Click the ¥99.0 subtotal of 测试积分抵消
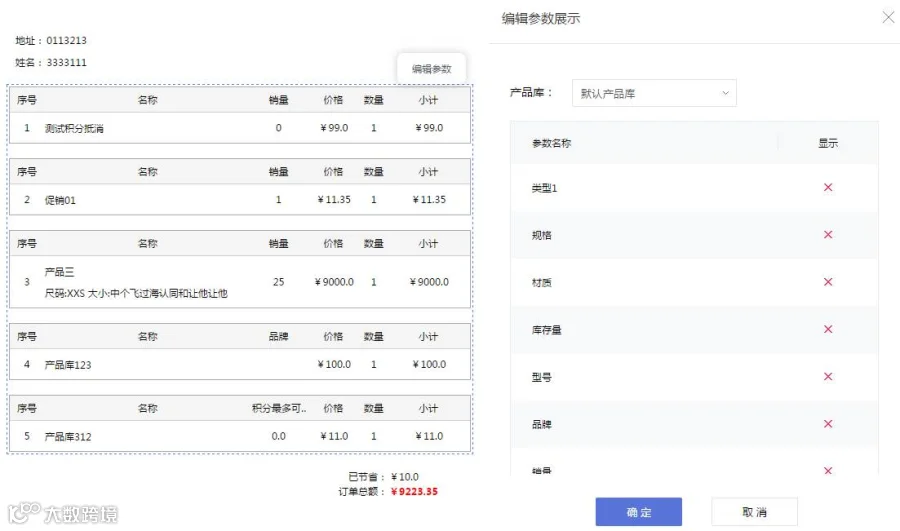This screenshot has width=900, height=531. [x=429, y=127]
